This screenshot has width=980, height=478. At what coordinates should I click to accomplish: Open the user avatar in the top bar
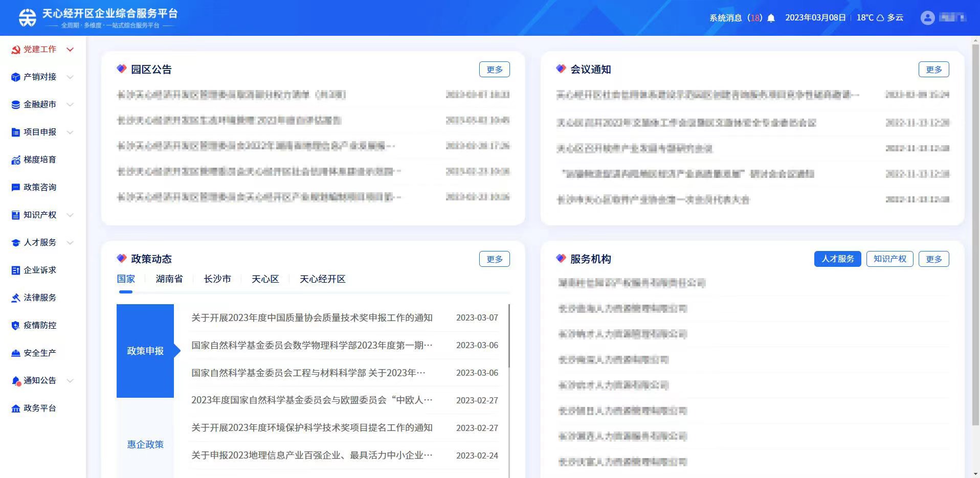tap(927, 17)
